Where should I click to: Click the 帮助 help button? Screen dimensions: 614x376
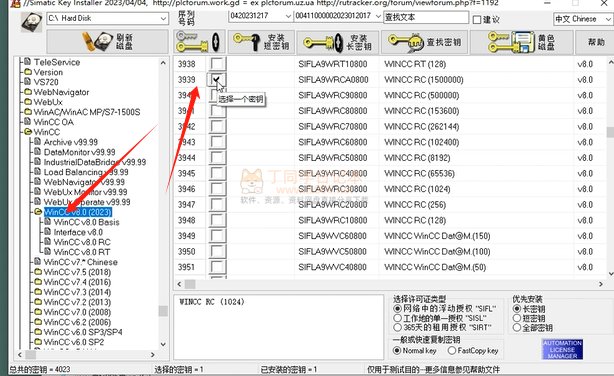(596, 42)
